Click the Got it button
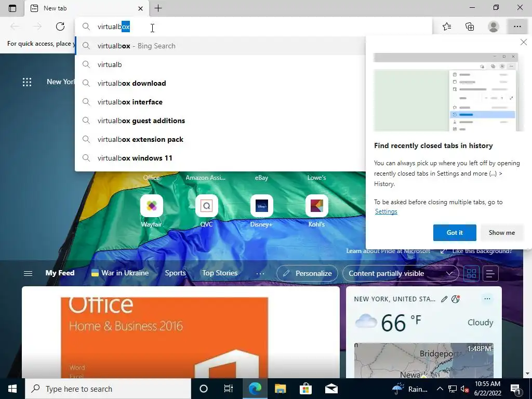 [455, 233]
